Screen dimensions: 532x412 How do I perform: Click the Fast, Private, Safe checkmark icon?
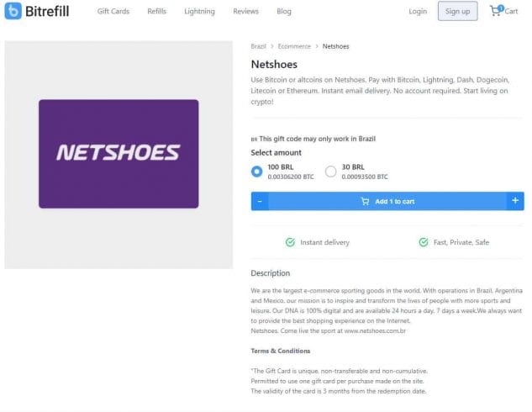tap(424, 242)
